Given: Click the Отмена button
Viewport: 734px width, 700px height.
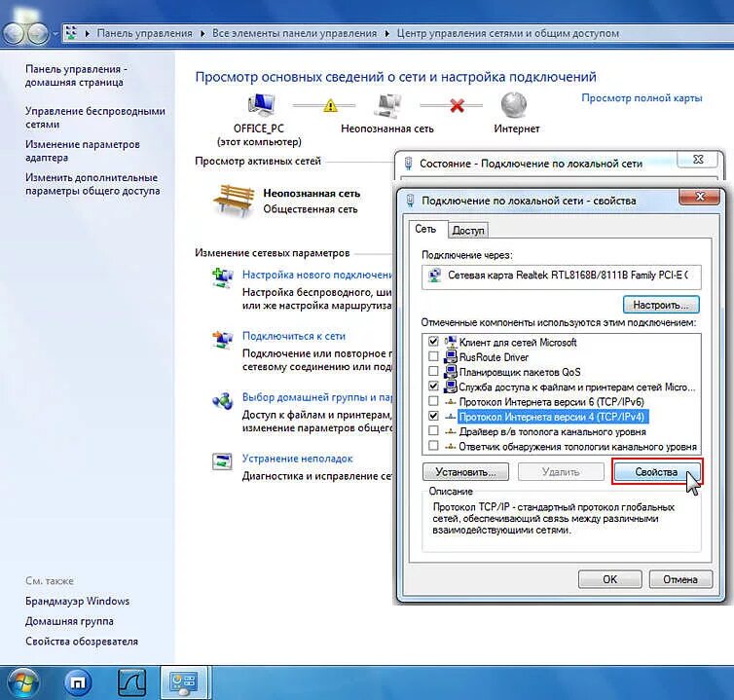Looking at the screenshot, I should (680, 579).
